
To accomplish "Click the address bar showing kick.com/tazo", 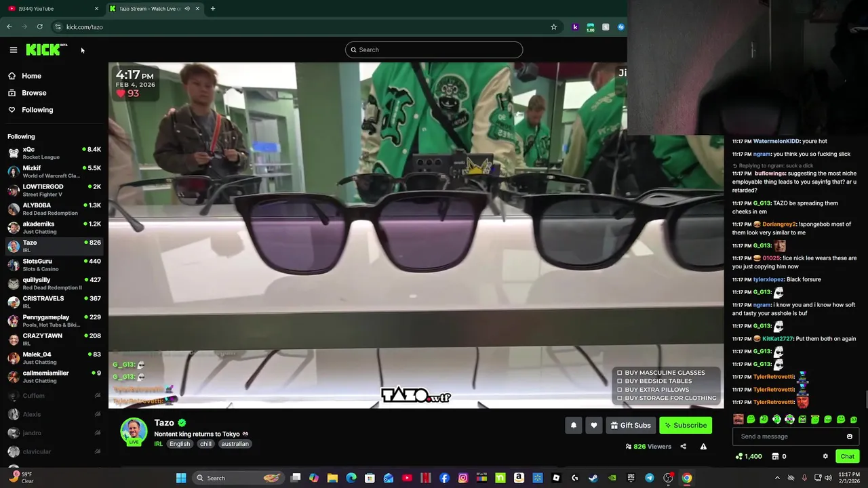I will (x=305, y=27).
